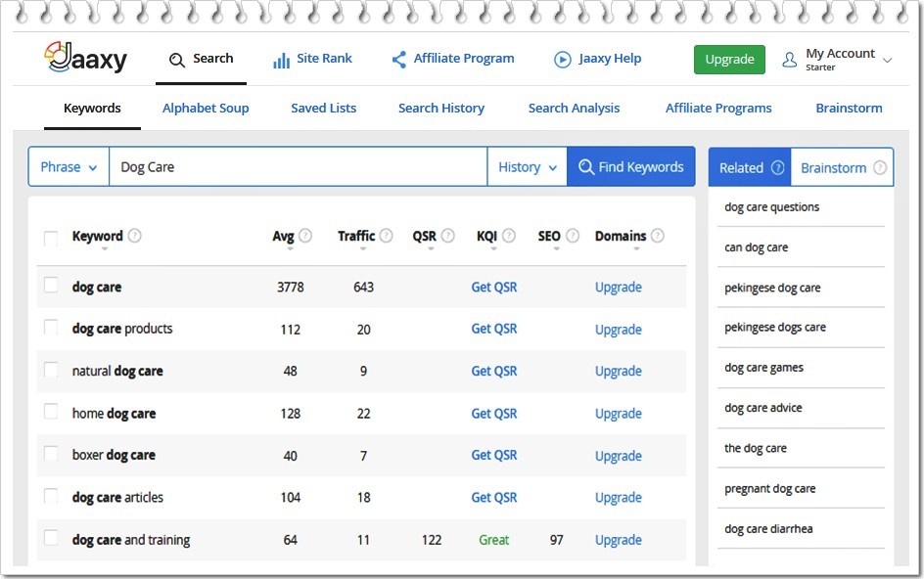
Task: Check the box for "dog care products"
Action: point(51,327)
